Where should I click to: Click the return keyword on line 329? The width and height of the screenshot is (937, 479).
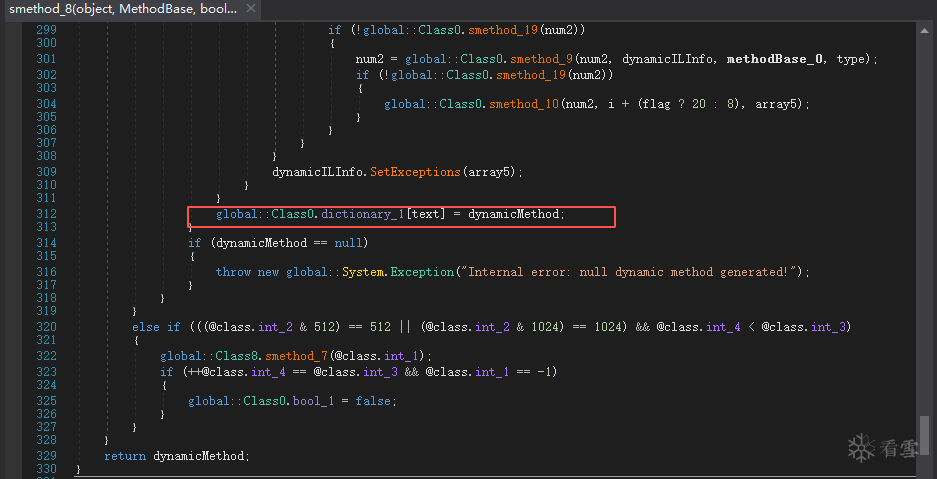click(x=125, y=456)
